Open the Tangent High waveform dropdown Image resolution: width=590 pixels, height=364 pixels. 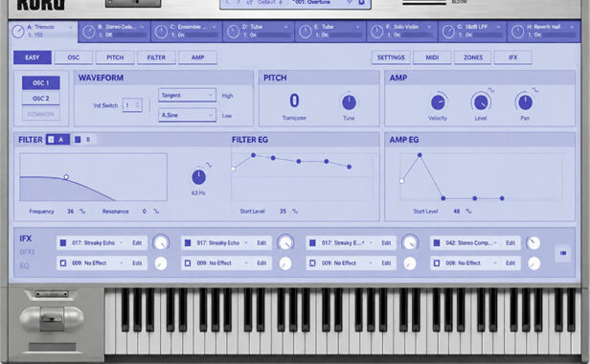pos(187,95)
